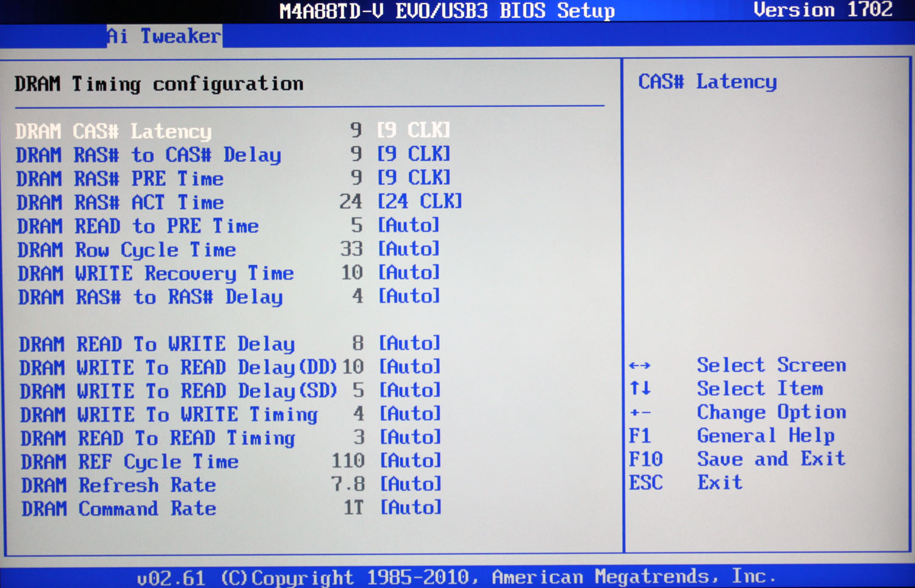Screen dimensions: 915x588
Task: Select the DRAM WRITE To READ Delay(DD) label
Action: tap(178, 368)
